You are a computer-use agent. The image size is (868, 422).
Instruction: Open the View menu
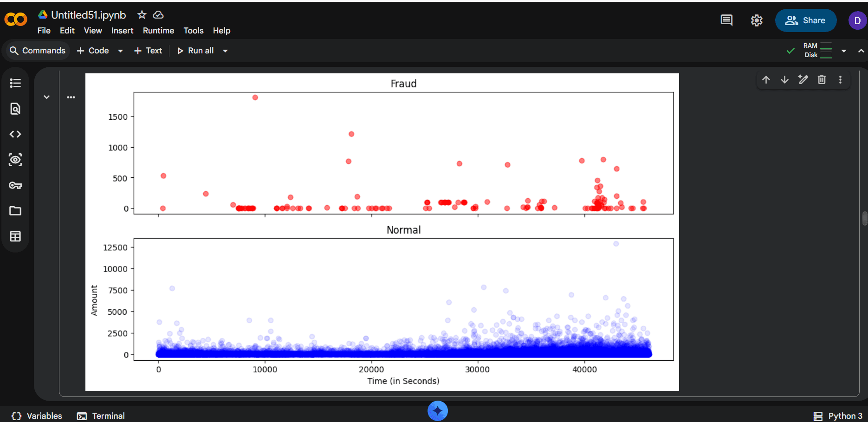click(93, 31)
